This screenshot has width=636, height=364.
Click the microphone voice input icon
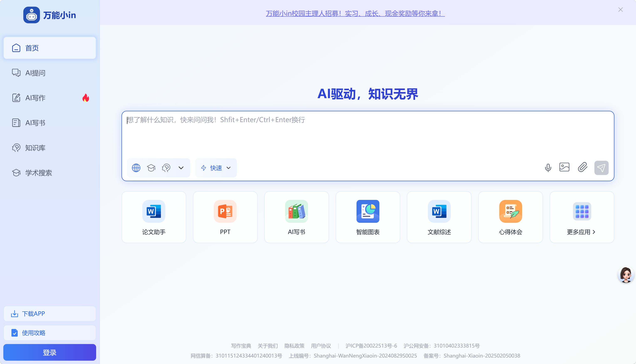click(548, 167)
